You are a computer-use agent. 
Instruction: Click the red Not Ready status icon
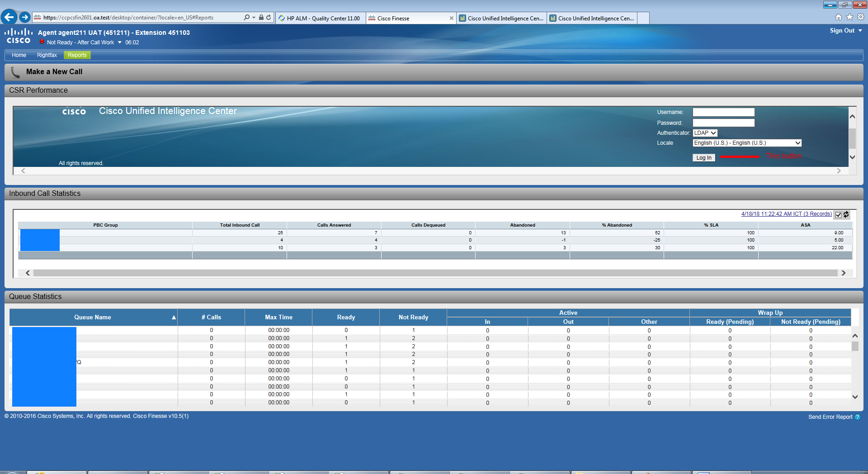[x=42, y=42]
